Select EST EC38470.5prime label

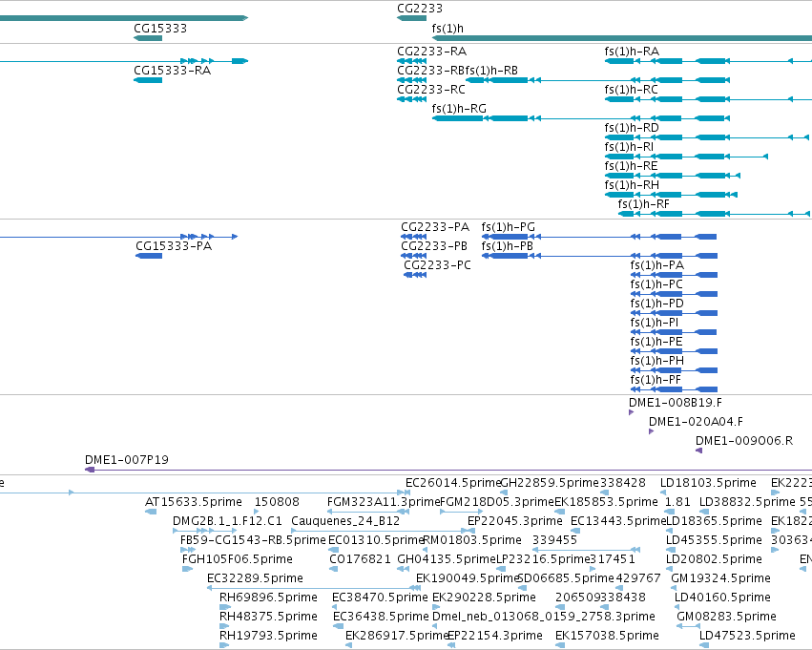point(380,598)
